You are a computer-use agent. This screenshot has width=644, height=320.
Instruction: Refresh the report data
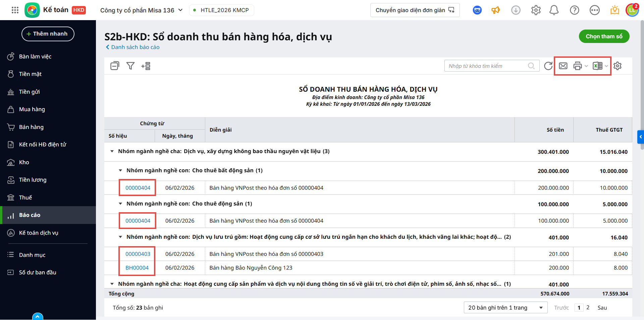(548, 66)
